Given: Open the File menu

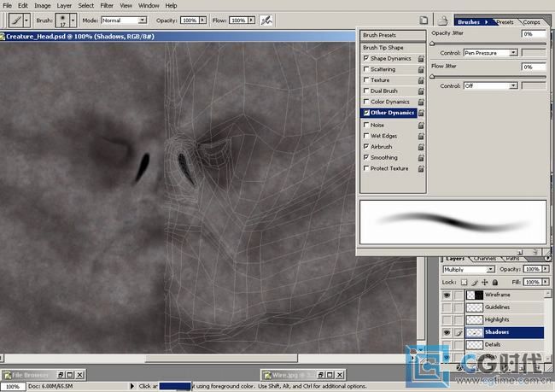Looking at the screenshot, I should (7, 6).
